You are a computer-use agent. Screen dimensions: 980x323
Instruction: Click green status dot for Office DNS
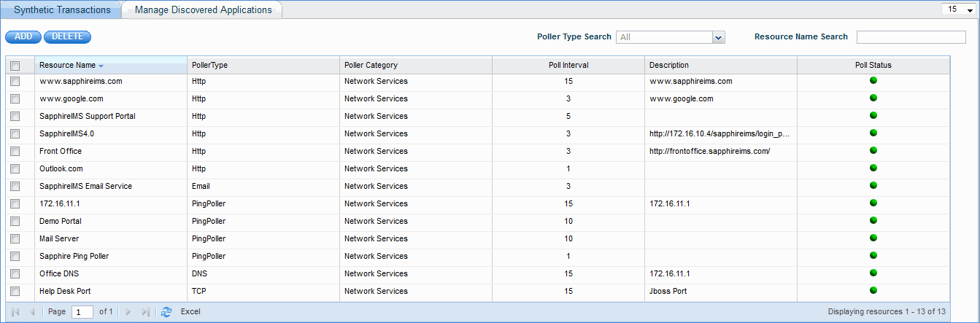pos(873,273)
